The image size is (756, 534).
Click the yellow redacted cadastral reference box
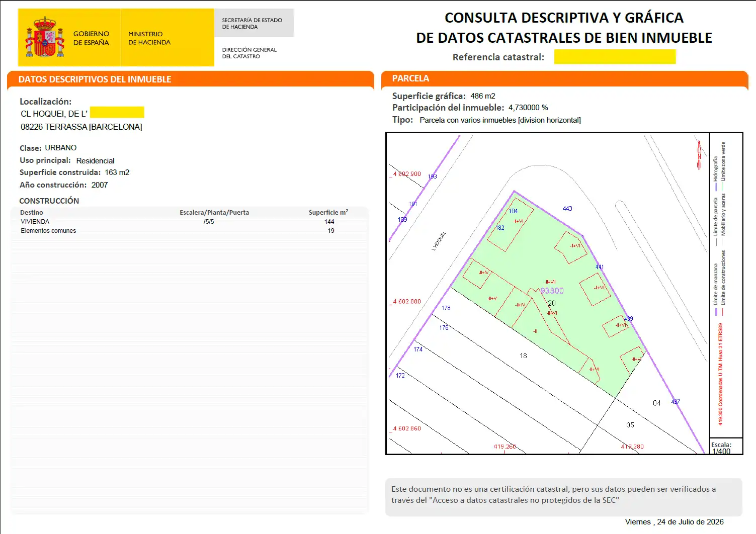coord(615,57)
